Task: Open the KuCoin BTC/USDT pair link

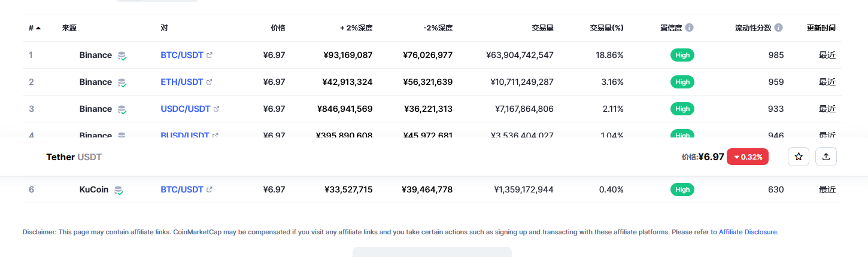Action: click(182, 189)
